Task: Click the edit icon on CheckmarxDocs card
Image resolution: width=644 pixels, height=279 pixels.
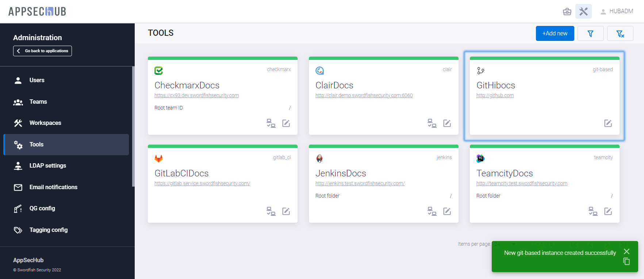Action: (x=286, y=123)
